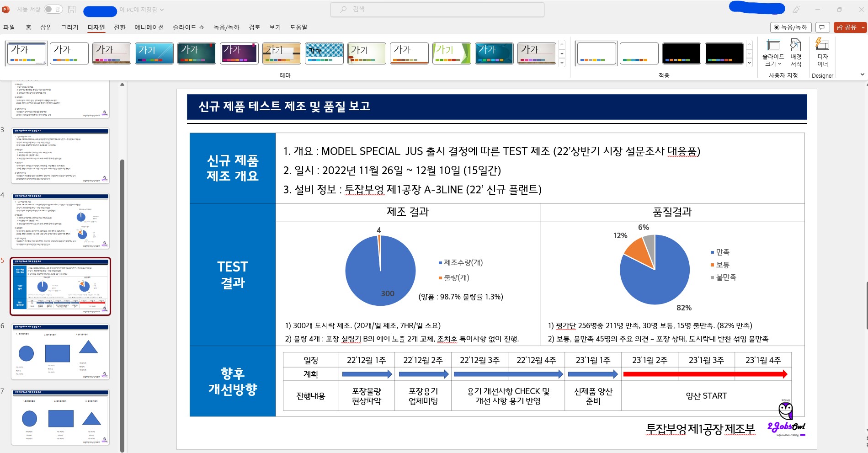Click the pen editing icon near minimize
The height and width of the screenshot is (453, 868).
(x=797, y=9)
